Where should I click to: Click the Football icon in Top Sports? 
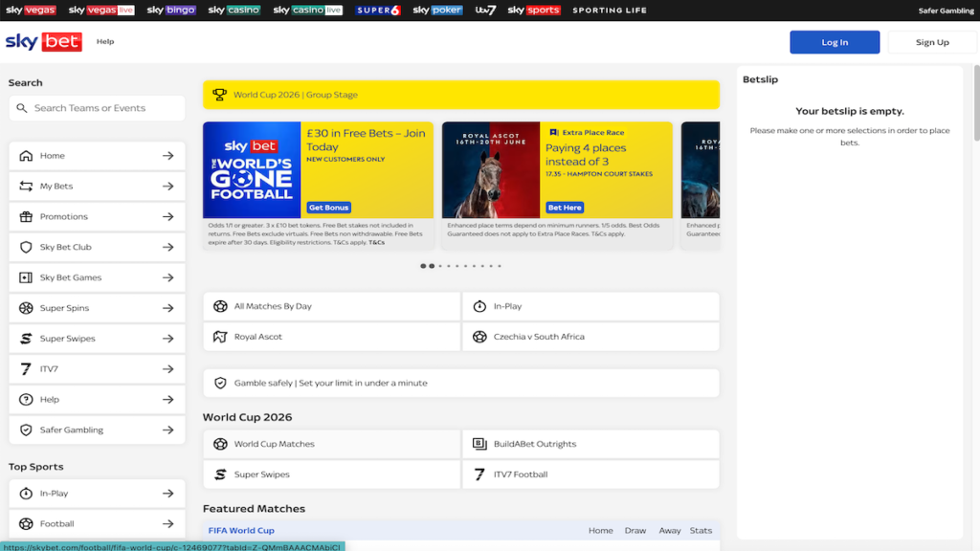coord(26,524)
